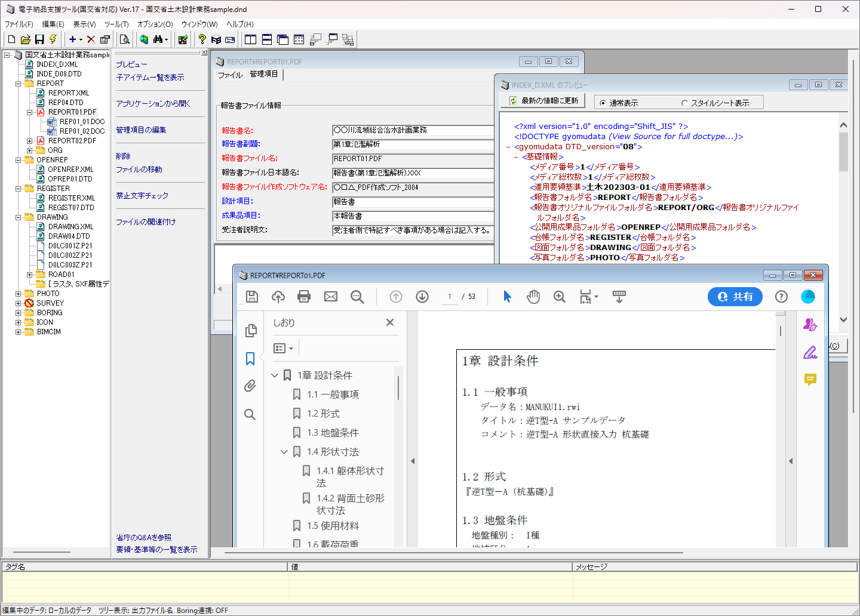Open the PDF attachments paperclip icon

click(x=250, y=386)
